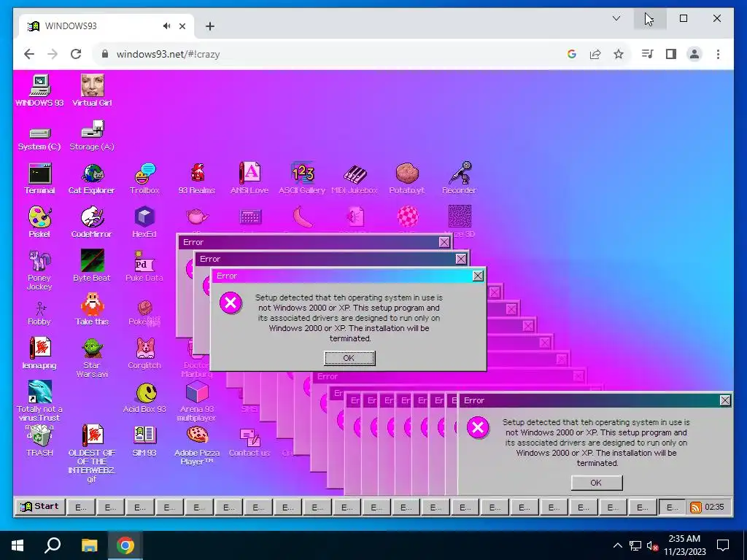This screenshot has height=560, width=747.
Task: Click OK in the center Error dialog
Action: point(349,358)
